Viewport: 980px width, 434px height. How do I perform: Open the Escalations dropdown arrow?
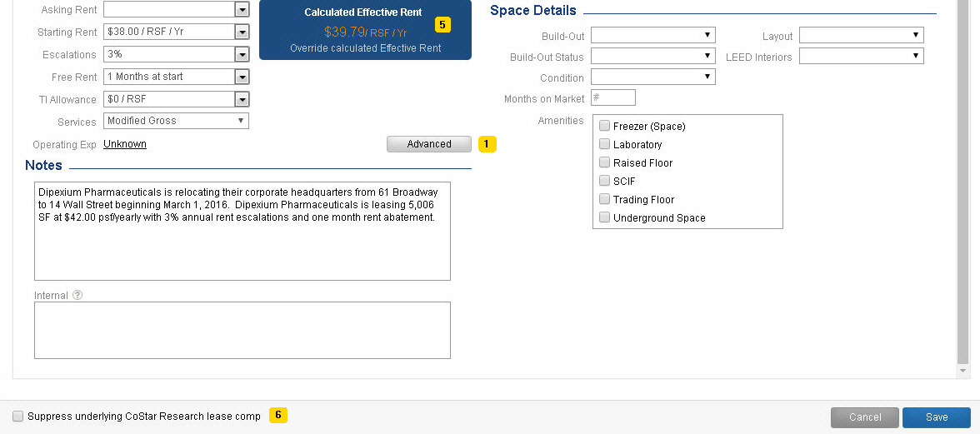(242, 54)
